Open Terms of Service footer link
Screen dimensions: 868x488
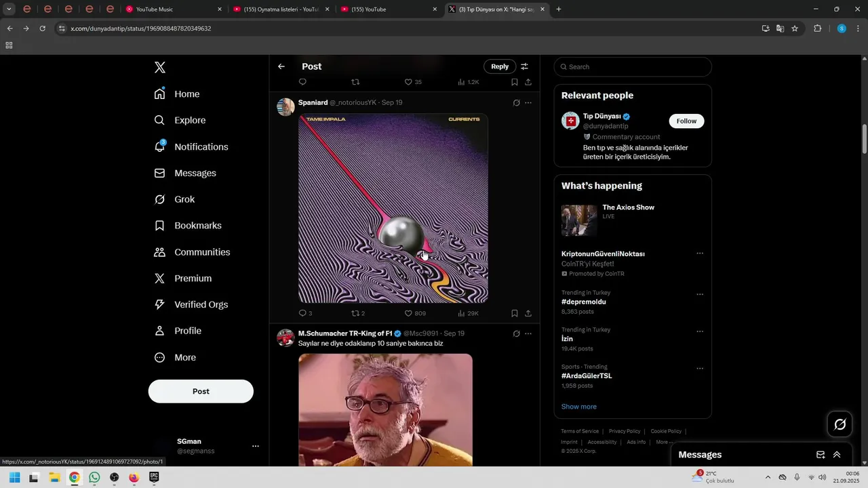coord(580,431)
